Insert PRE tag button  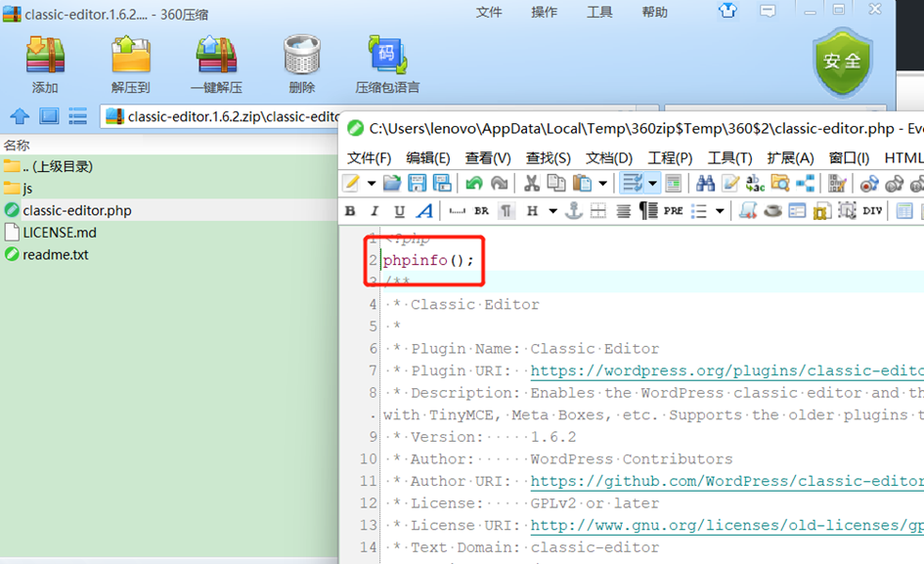pos(673,210)
